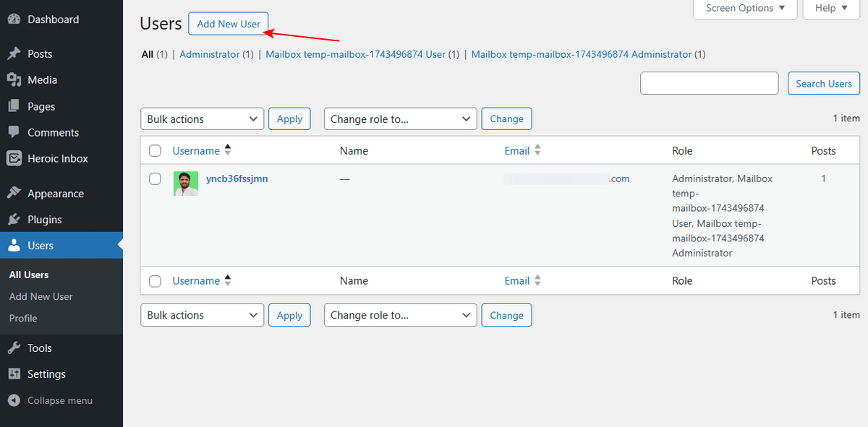The height and width of the screenshot is (427, 868).
Task: Click the Search Users button
Action: 824,84
